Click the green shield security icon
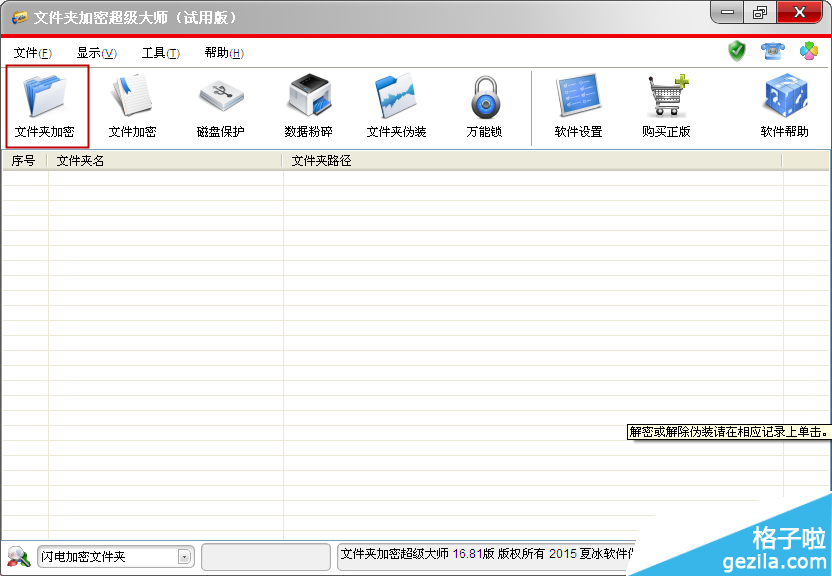 tap(736, 51)
